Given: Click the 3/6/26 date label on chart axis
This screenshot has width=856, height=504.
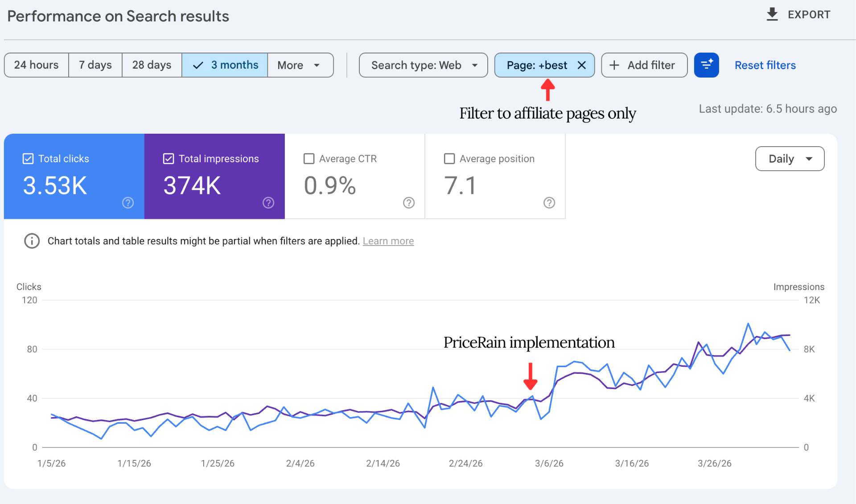Looking at the screenshot, I should [x=549, y=463].
